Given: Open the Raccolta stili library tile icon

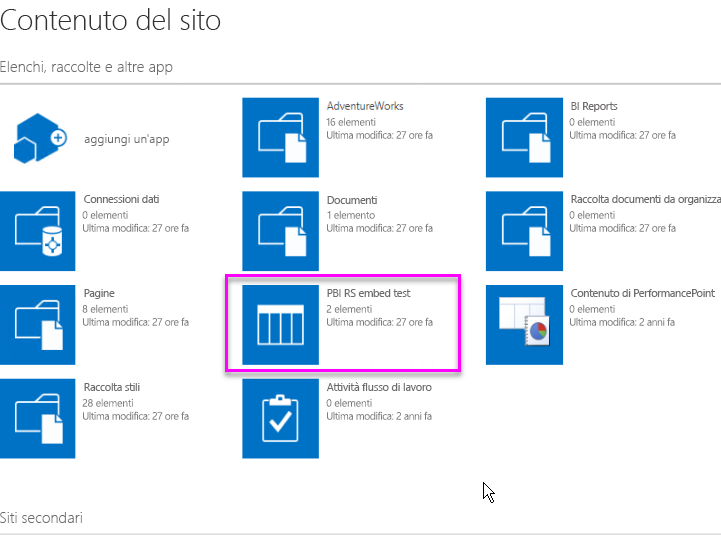Looking at the screenshot, I should (x=37, y=419).
